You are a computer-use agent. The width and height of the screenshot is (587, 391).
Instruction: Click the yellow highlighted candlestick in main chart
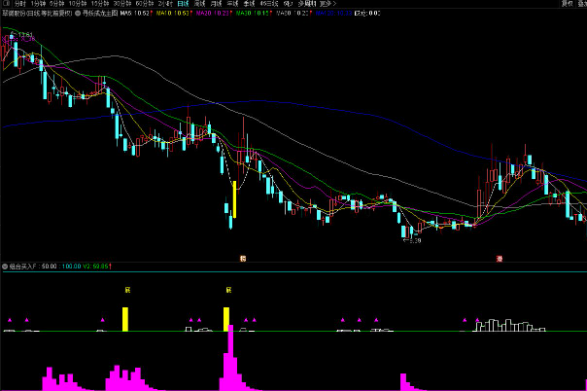click(x=234, y=199)
